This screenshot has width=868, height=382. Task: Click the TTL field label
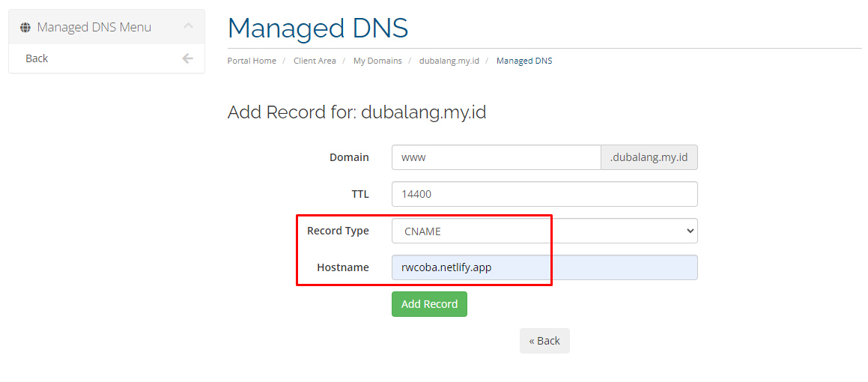tap(359, 194)
